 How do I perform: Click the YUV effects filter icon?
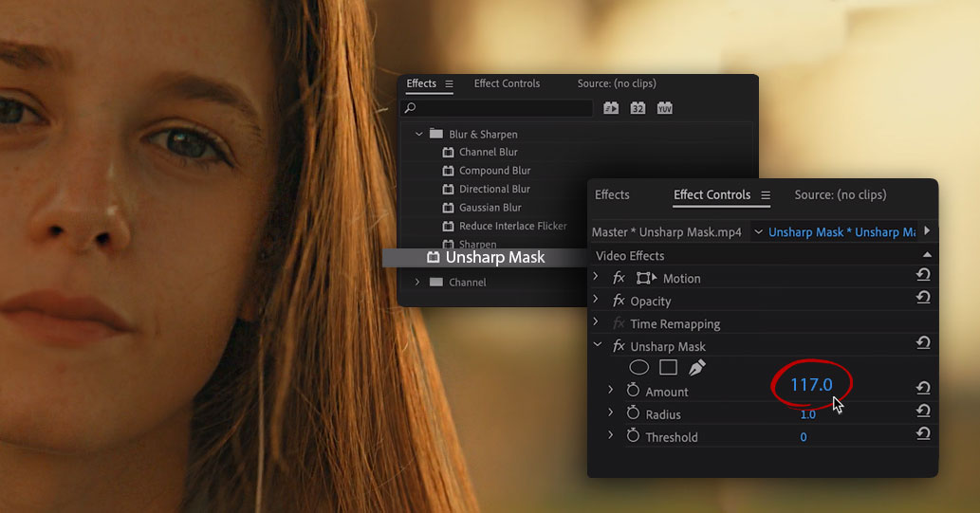(x=665, y=108)
